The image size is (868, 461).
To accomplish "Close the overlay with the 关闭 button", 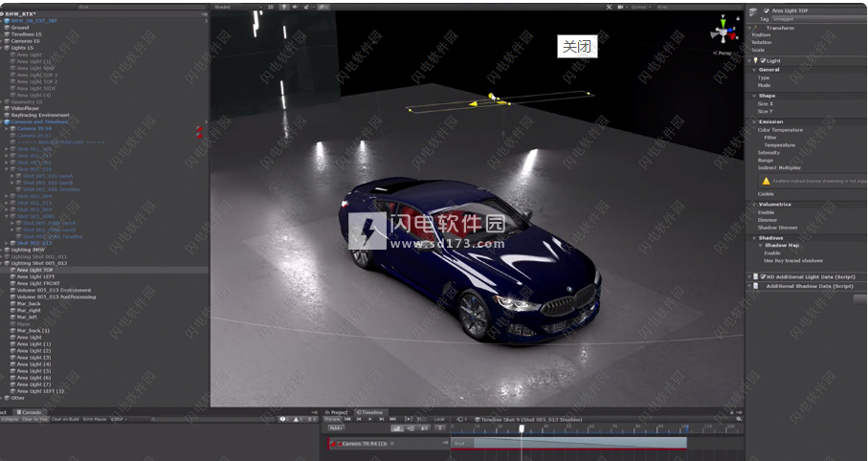I will 577,47.
